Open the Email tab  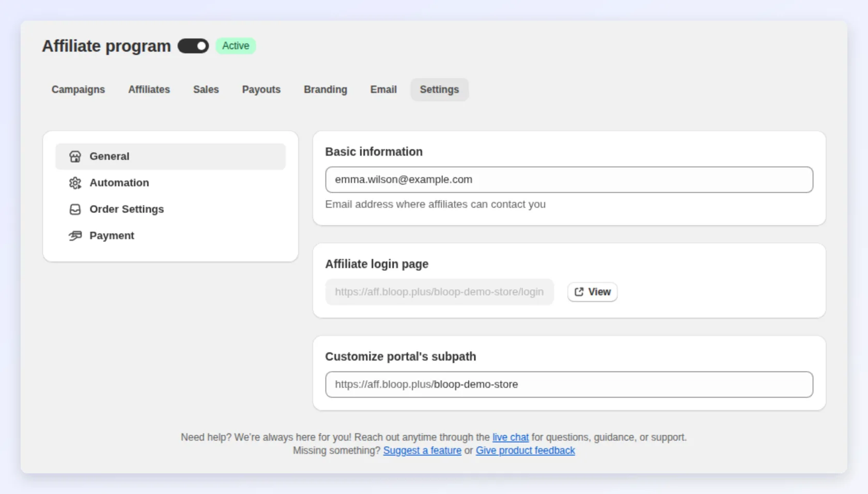click(383, 89)
